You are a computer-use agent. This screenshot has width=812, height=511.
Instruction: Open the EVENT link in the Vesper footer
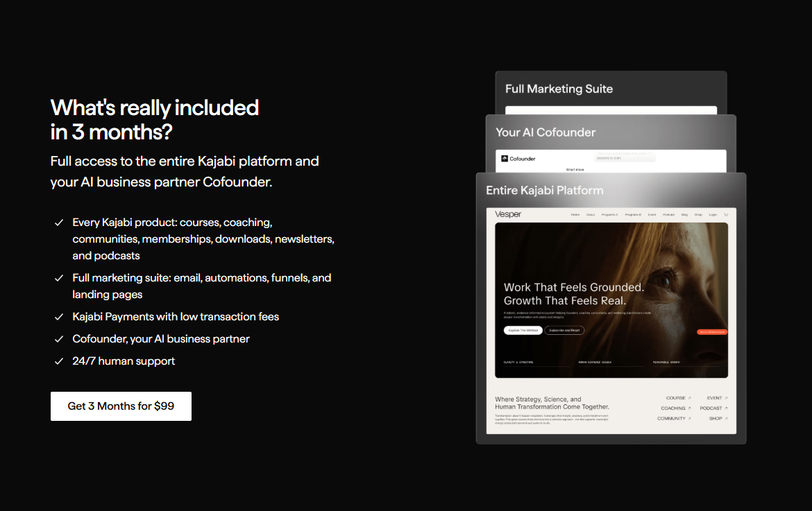(717, 398)
